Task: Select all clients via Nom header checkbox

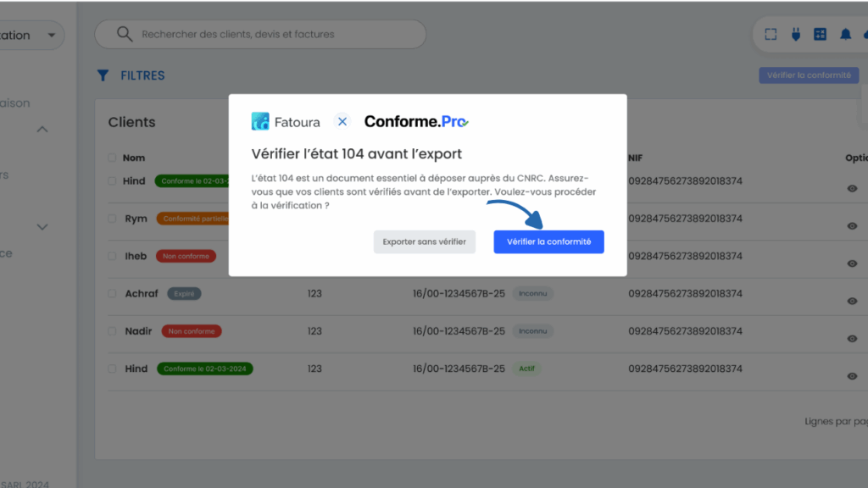Action: (x=112, y=158)
